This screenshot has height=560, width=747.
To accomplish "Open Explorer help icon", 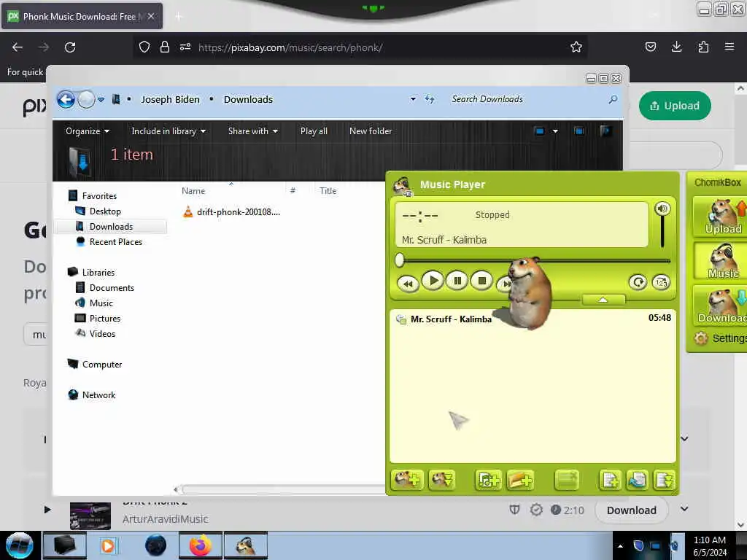I will click(605, 131).
